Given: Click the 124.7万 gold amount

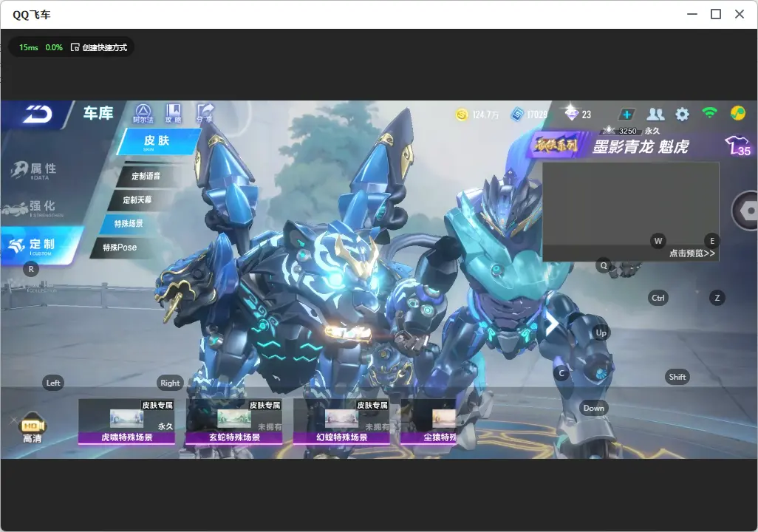Looking at the screenshot, I should tap(485, 115).
